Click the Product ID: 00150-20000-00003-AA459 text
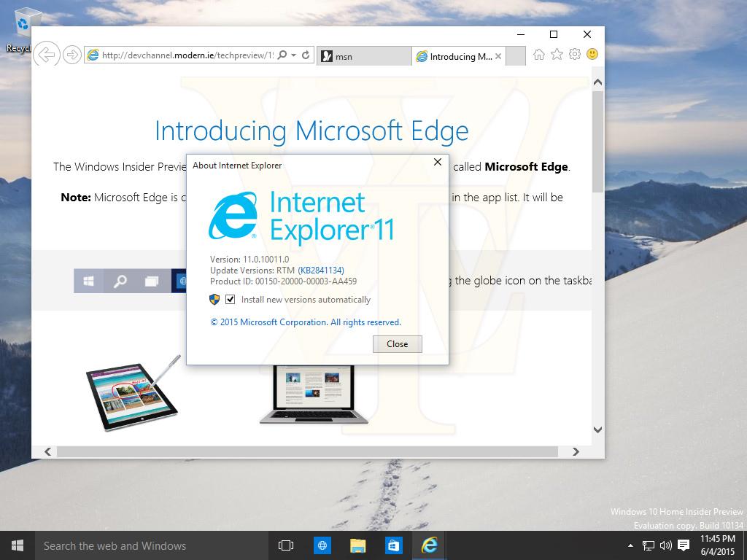Screen dimensions: 747x560 tap(284, 281)
